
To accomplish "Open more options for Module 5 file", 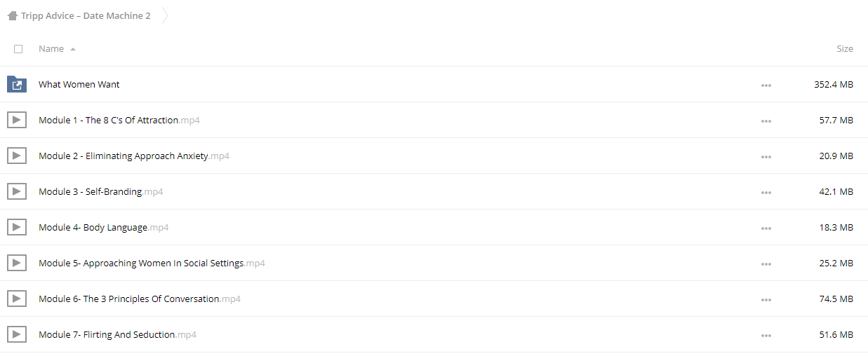I will click(766, 264).
